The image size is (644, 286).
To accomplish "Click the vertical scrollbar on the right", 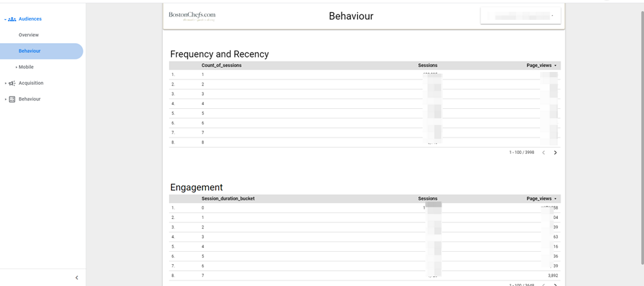I will coord(641,137).
